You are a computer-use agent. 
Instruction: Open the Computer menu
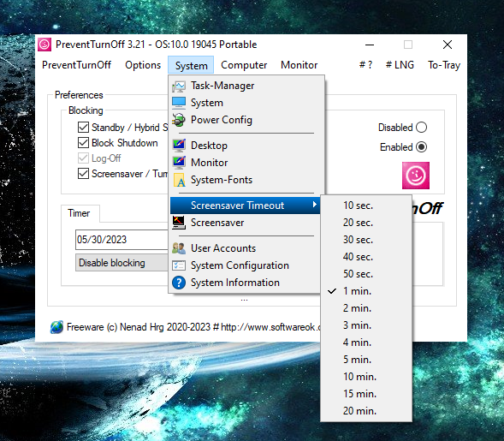[x=244, y=65]
